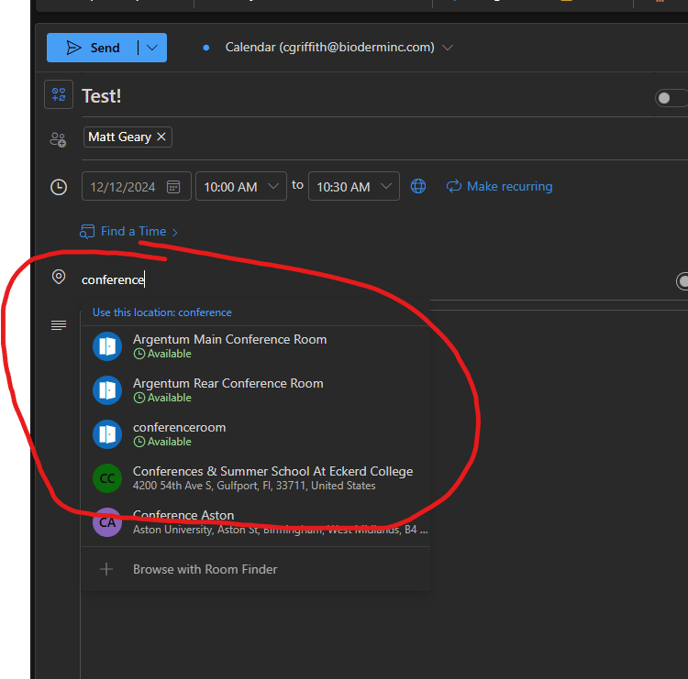
Task: Choose Use this location: conference
Action: coord(162,313)
